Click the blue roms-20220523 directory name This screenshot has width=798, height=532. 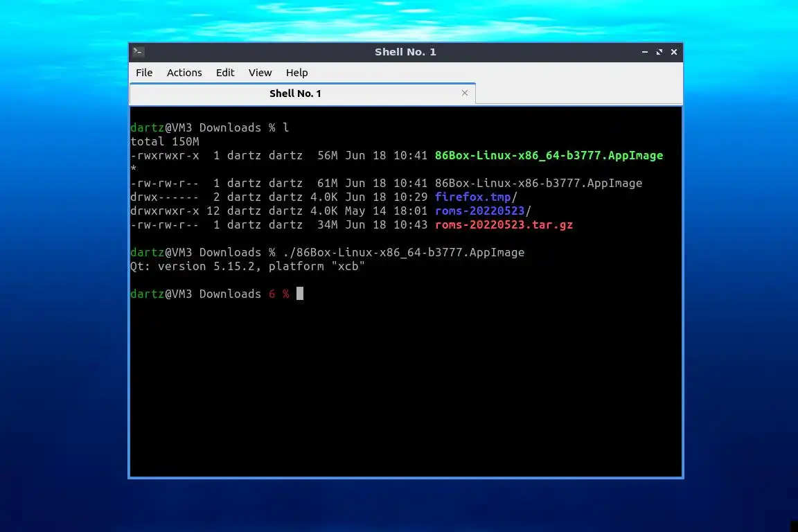[x=479, y=211]
